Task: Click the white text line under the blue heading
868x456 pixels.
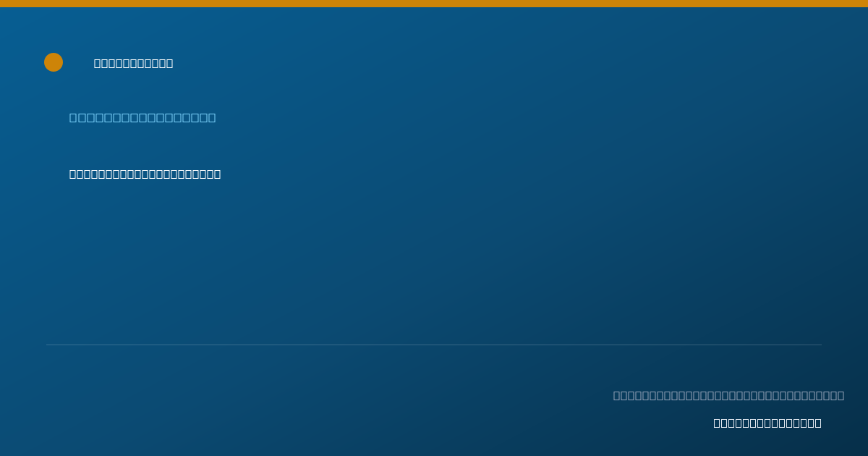Action: coord(145,174)
